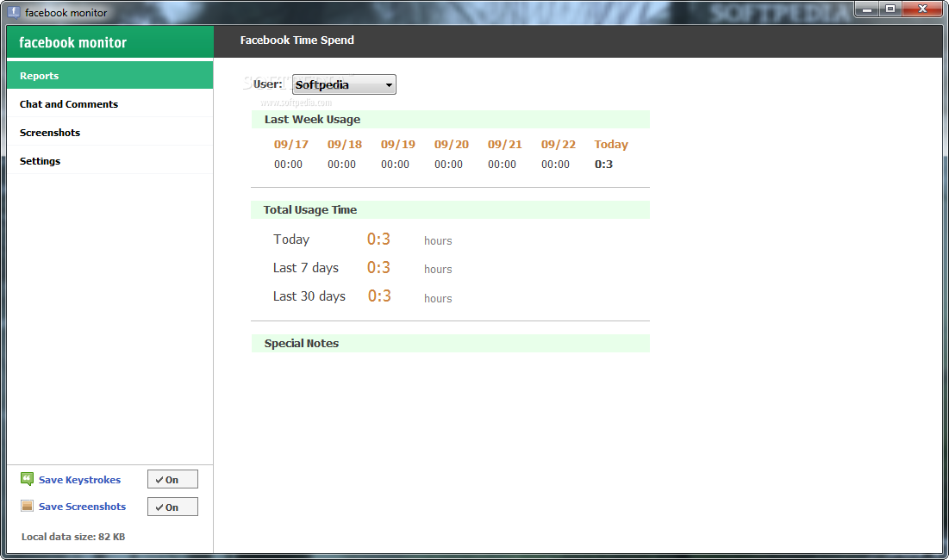Image resolution: width=949 pixels, height=560 pixels.
Task: Toggle the Save Screenshots On button
Action: pyautogui.click(x=172, y=507)
